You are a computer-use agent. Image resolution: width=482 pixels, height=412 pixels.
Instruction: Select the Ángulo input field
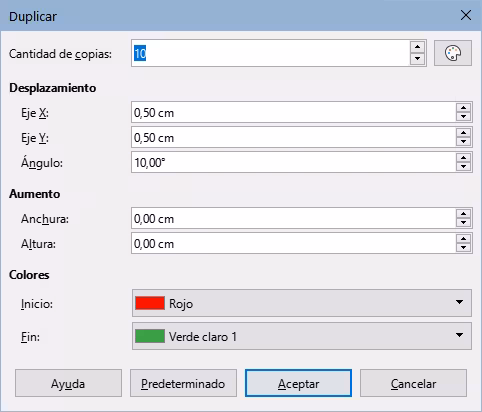pos(293,162)
